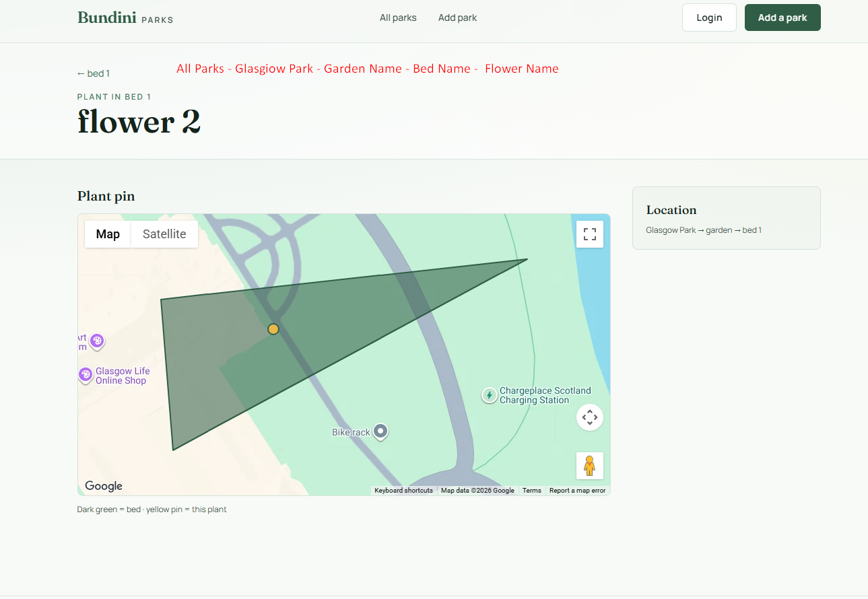Viewport: 868px width, 599px height.
Task: Open All parks nav link
Action: coord(398,17)
